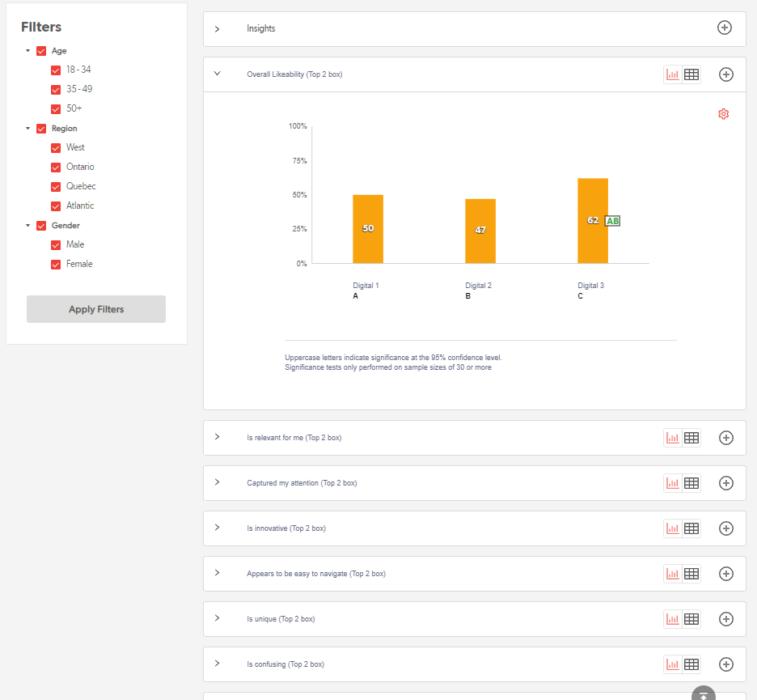Click the Apply Filters button
This screenshot has width=757, height=700.
click(x=96, y=309)
